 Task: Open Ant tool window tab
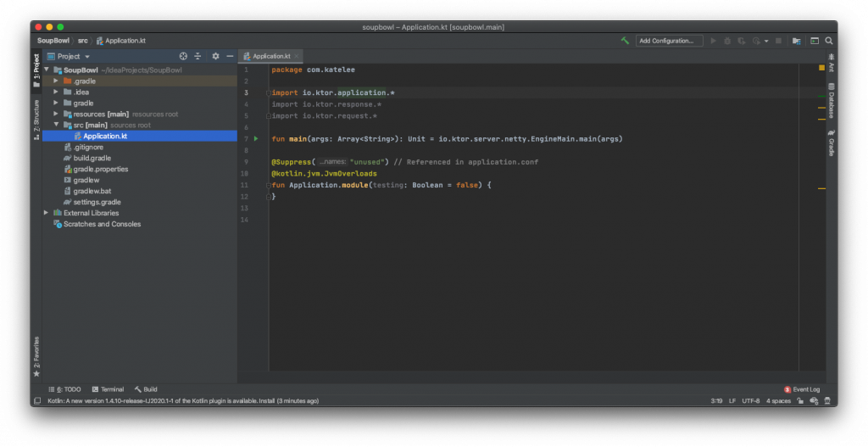(832, 63)
